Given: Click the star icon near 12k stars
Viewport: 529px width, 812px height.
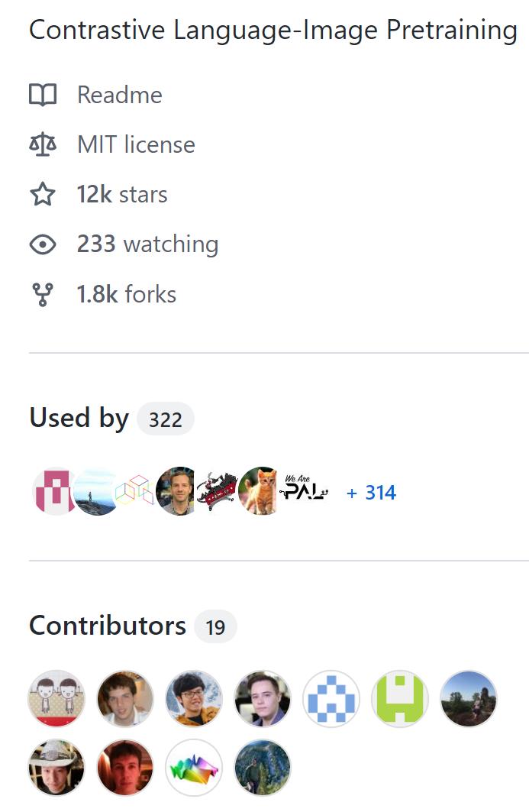Looking at the screenshot, I should coord(43,194).
